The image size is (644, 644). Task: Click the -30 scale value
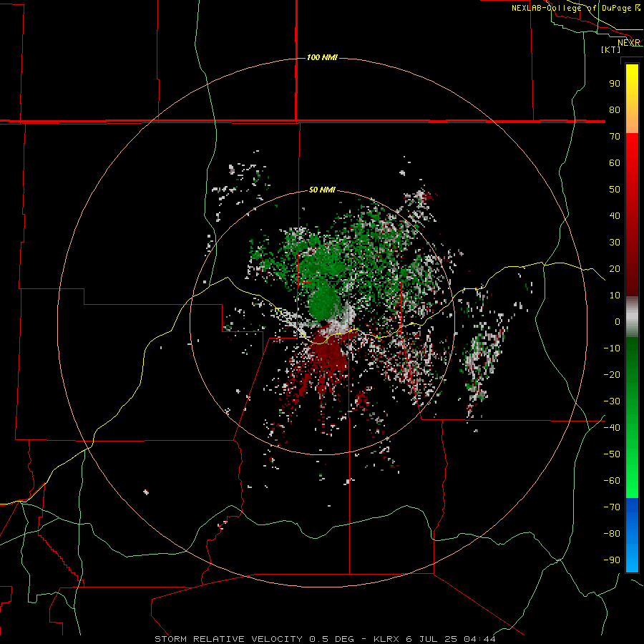[x=612, y=401]
